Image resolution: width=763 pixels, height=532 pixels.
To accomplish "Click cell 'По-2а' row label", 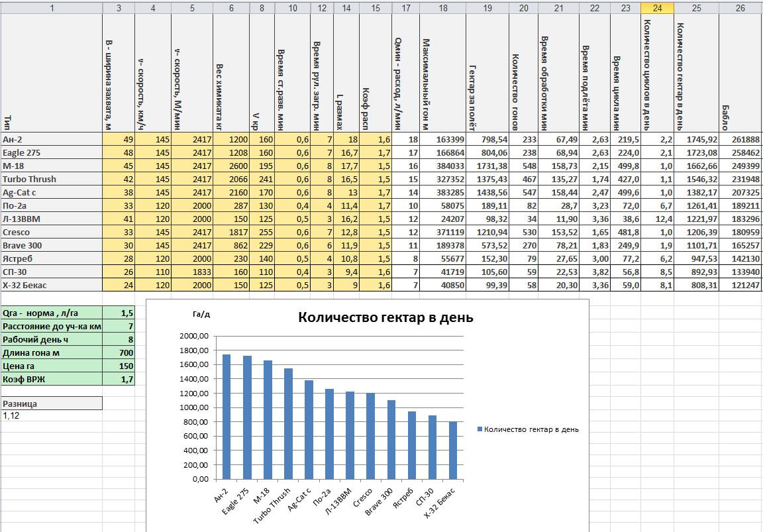I will tap(52, 206).
